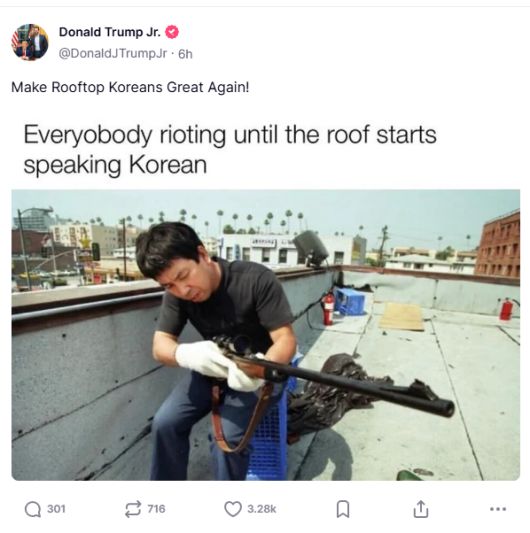Click the brick building in the photo
530x533 pixels.
pos(498,245)
